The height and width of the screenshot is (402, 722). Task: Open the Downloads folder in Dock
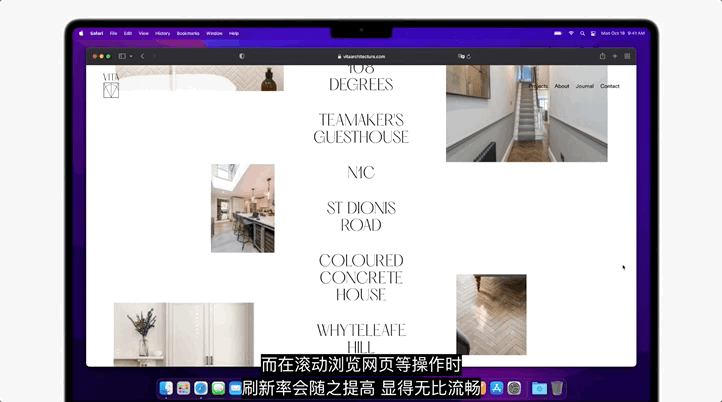point(539,388)
